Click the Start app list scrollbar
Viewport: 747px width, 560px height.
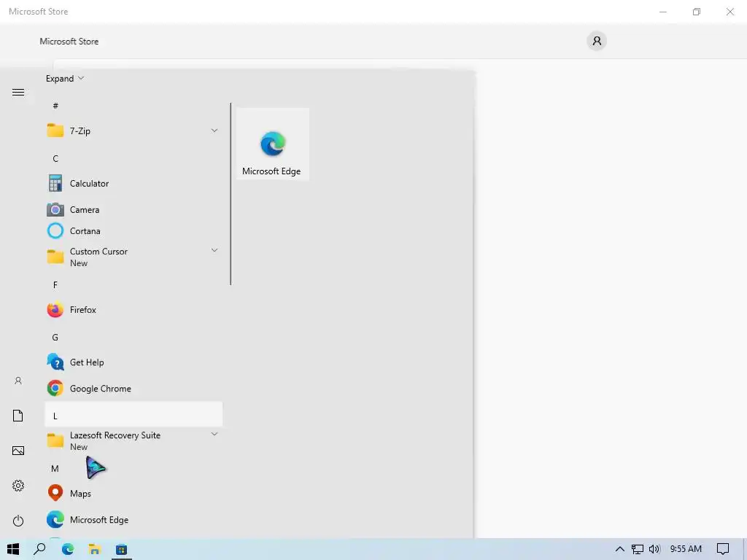point(231,194)
